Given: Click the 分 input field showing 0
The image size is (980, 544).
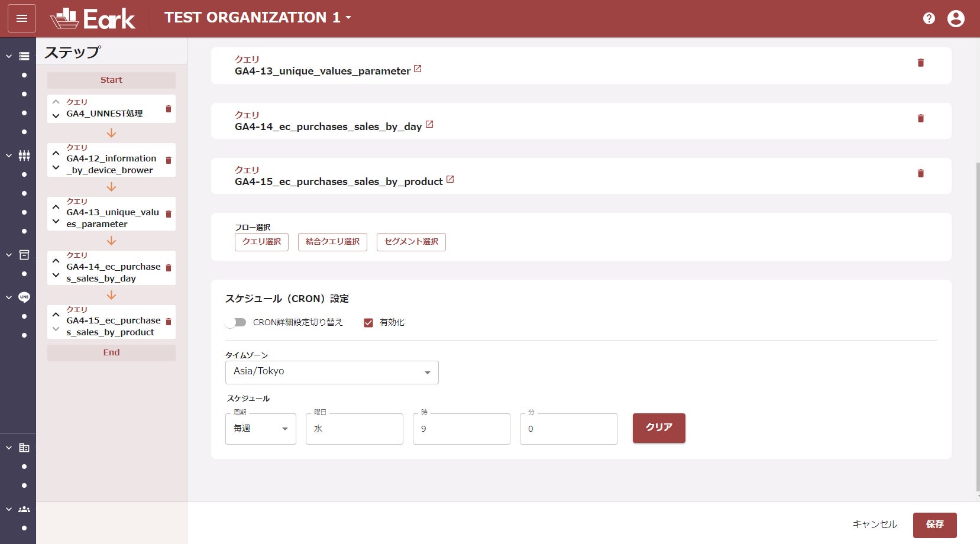Looking at the screenshot, I should pyautogui.click(x=568, y=429).
